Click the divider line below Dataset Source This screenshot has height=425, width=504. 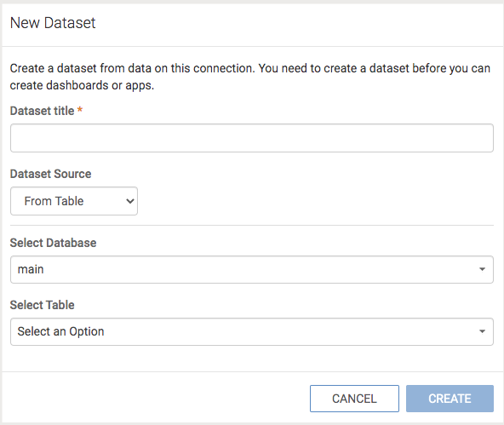click(252, 226)
